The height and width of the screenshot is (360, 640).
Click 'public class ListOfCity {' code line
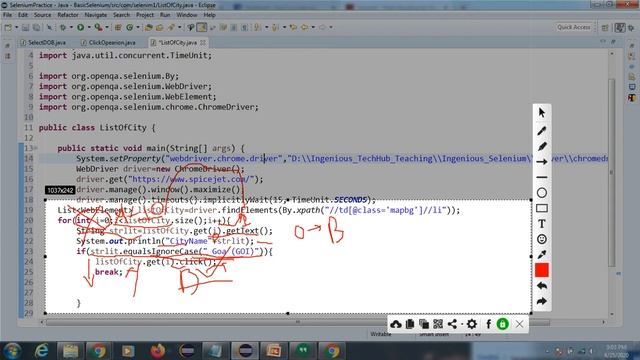point(97,128)
